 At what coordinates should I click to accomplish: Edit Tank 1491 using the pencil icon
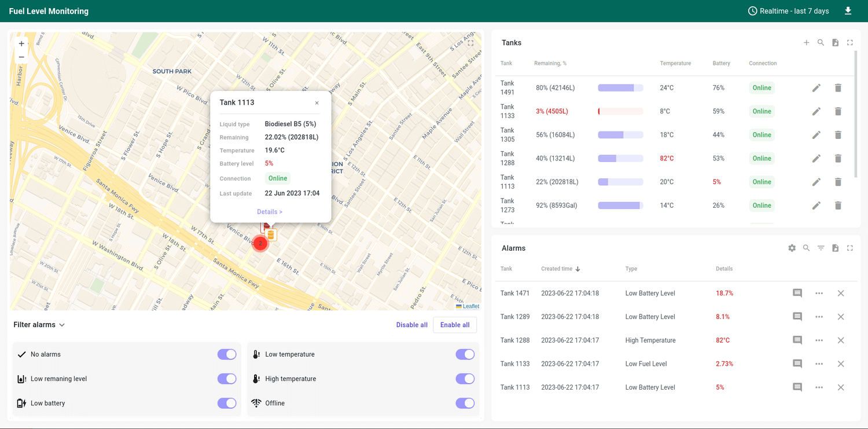(x=816, y=87)
